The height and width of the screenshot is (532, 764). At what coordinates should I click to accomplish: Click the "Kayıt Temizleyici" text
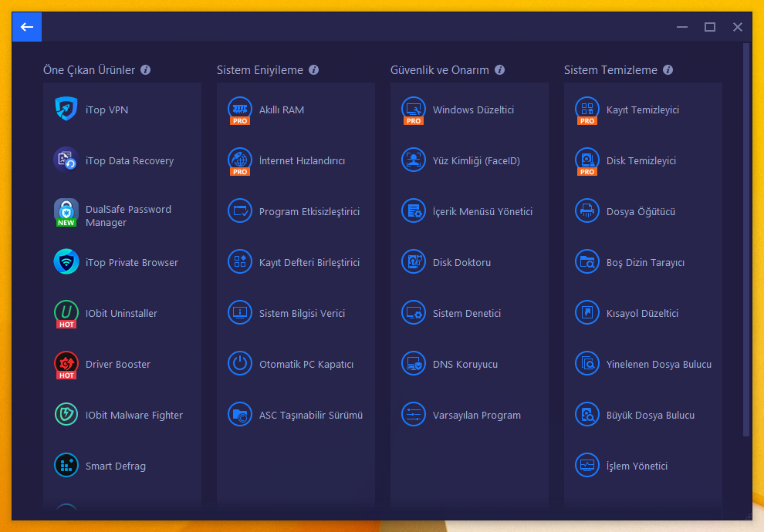click(643, 110)
